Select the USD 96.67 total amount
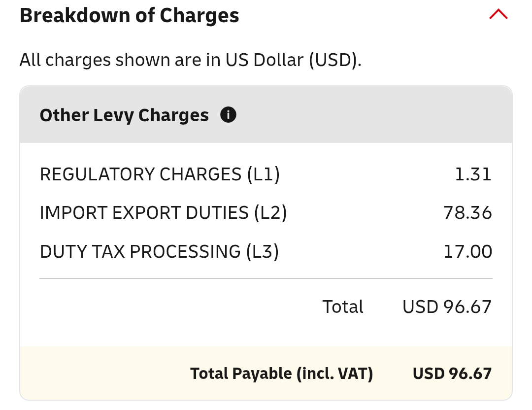Image resolution: width=532 pixels, height=410 pixels. (447, 307)
